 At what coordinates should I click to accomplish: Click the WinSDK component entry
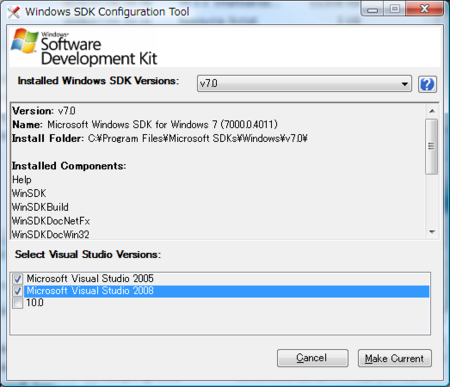coord(29,193)
